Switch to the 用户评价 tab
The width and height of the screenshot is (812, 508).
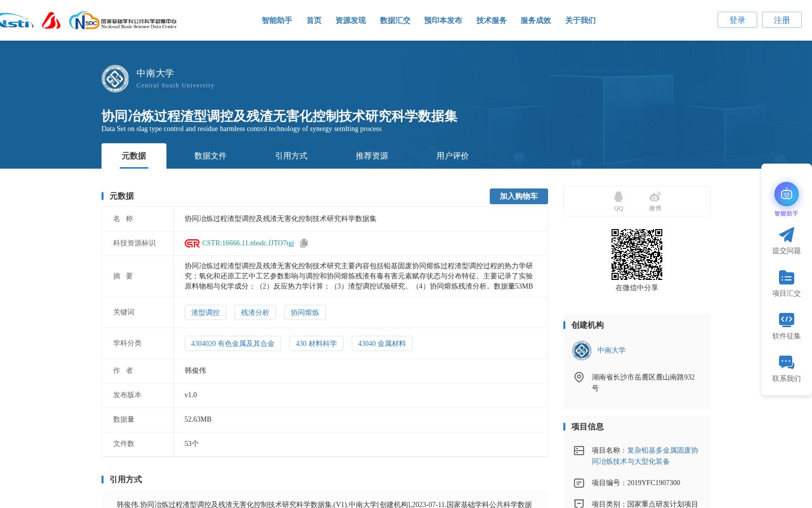453,156
